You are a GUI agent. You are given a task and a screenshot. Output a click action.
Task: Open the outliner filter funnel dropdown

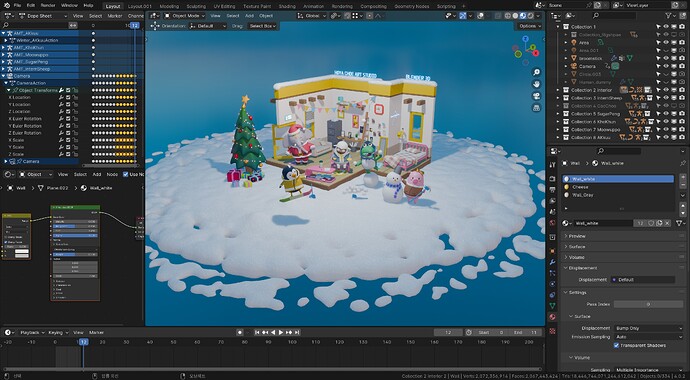670,16
